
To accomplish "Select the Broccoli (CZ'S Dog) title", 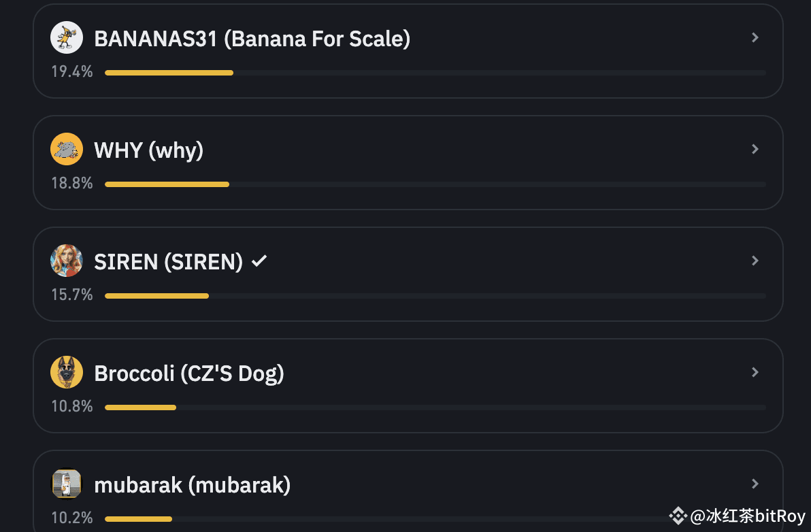I will click(x=188, y=373).
